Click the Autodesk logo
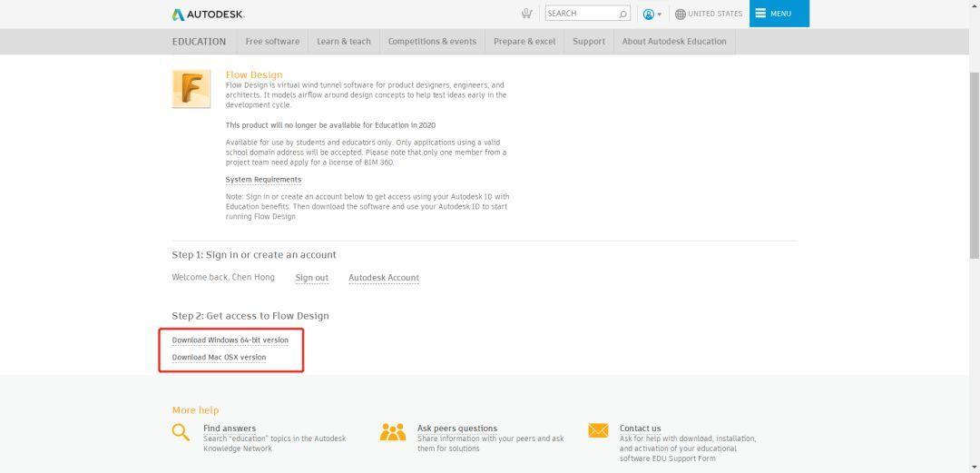Screen dimensions: 980x473 point(208,14)
